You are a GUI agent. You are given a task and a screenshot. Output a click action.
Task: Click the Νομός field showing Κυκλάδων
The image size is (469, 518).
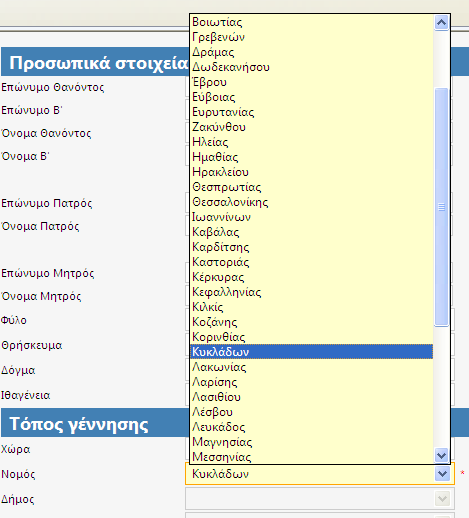320,474
